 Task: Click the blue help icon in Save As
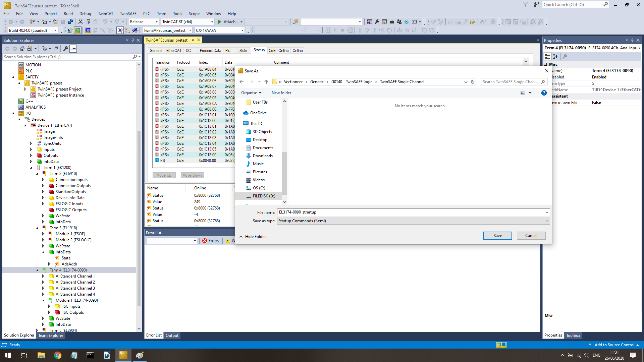(544, 93)
